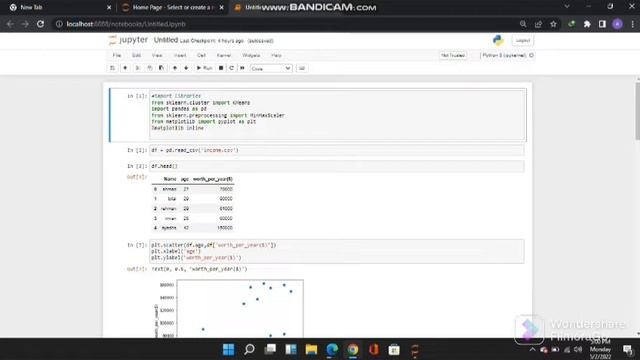Go back in browser history
This screenshot has width=640, height=360.
tap(10, 24)
